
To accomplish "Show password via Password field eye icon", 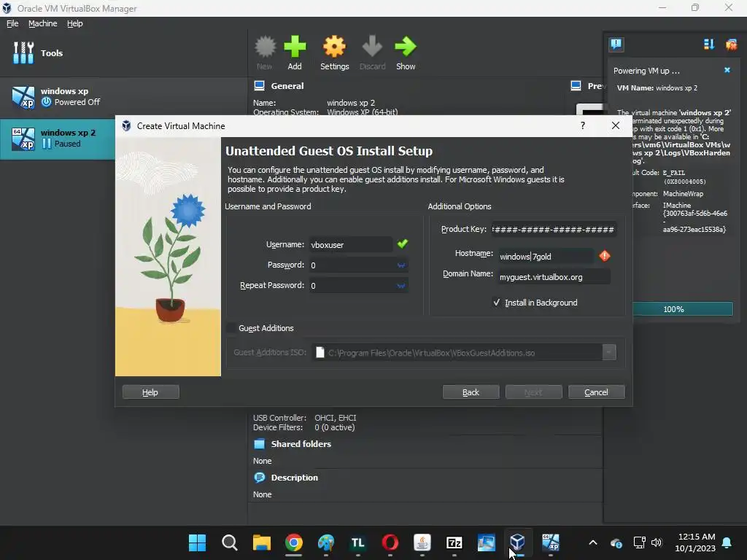I will (401, 265).
